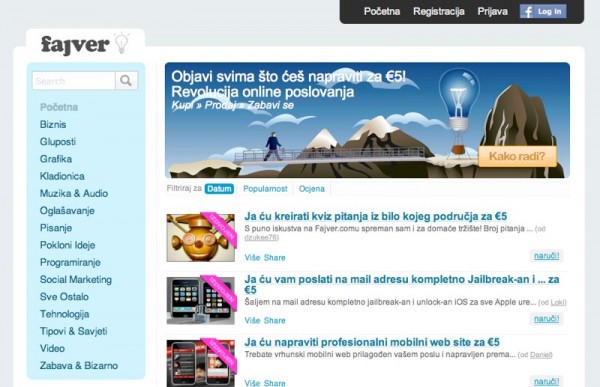Click Share on the Jailbreak listing
This screenshot has height=387, width=600.
point(275,320)
